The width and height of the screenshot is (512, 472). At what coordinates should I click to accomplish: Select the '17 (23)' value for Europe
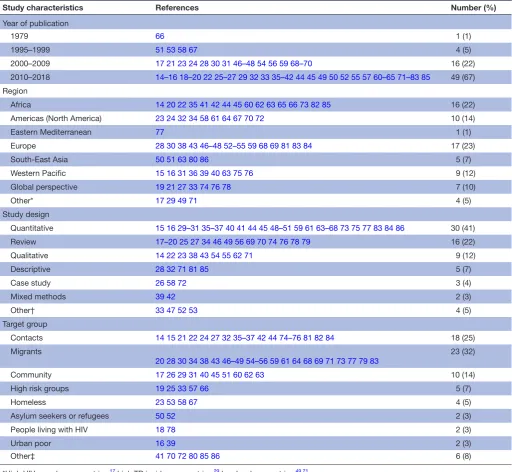[x=463, y=146]
